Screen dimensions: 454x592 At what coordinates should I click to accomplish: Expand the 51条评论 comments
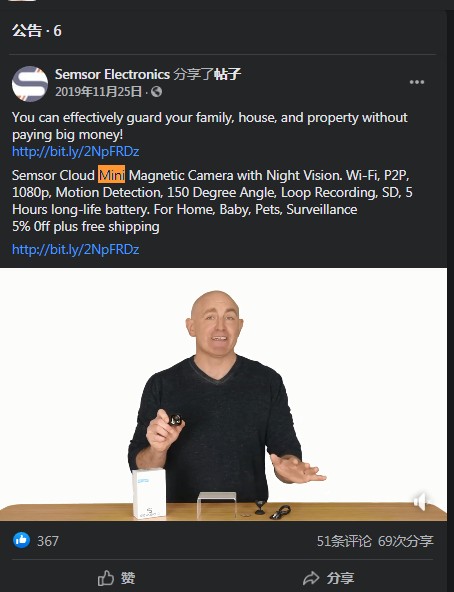coord(344,541)
